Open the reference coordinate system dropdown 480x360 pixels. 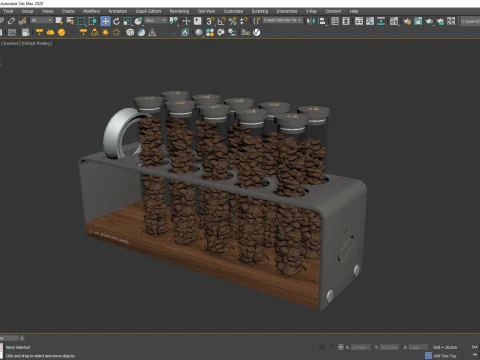point(156,21)
